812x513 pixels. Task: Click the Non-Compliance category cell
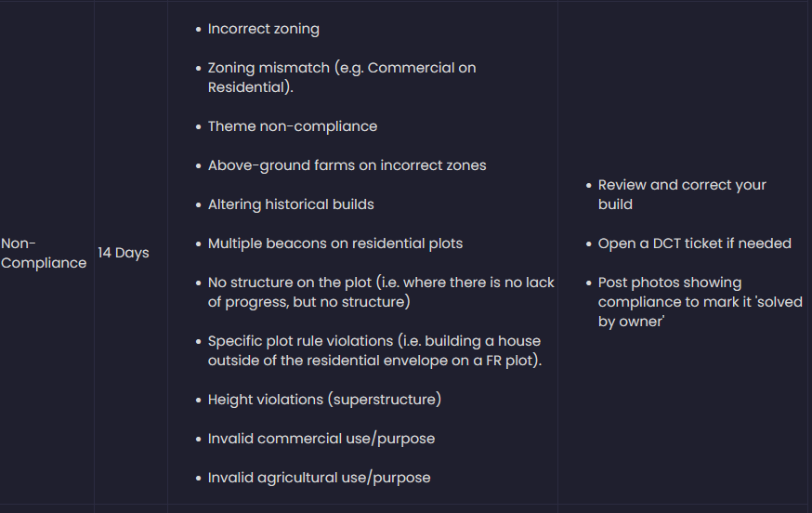coord(44,253)
